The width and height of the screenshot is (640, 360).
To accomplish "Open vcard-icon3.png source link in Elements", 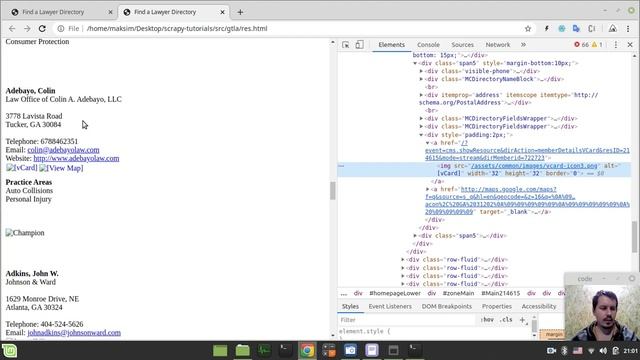I will 534,166.
